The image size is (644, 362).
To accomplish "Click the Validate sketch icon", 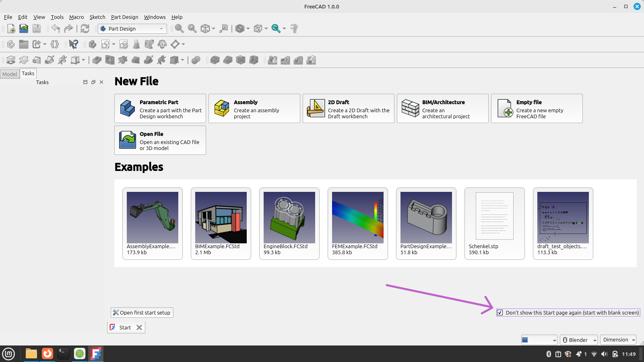I will tap(124, 44).
